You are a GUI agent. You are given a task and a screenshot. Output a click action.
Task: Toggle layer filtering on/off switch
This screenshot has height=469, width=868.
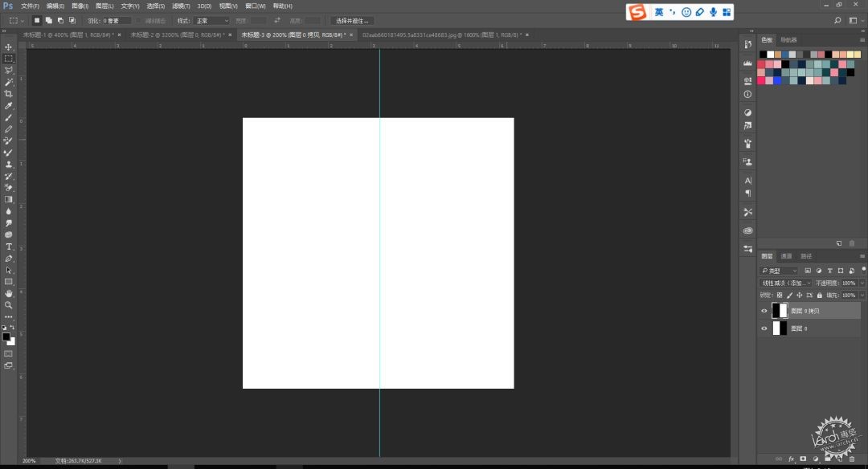click(863, 270)
